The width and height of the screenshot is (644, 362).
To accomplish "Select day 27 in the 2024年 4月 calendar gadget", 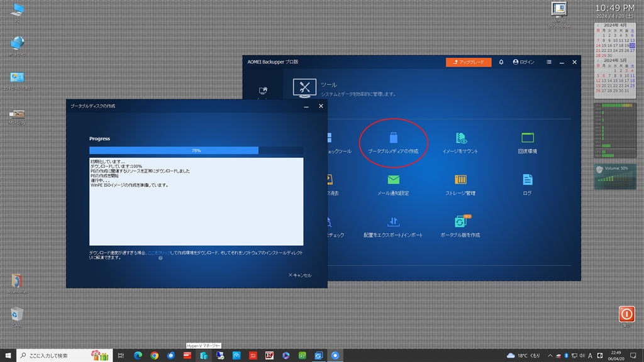I will 632,50.
